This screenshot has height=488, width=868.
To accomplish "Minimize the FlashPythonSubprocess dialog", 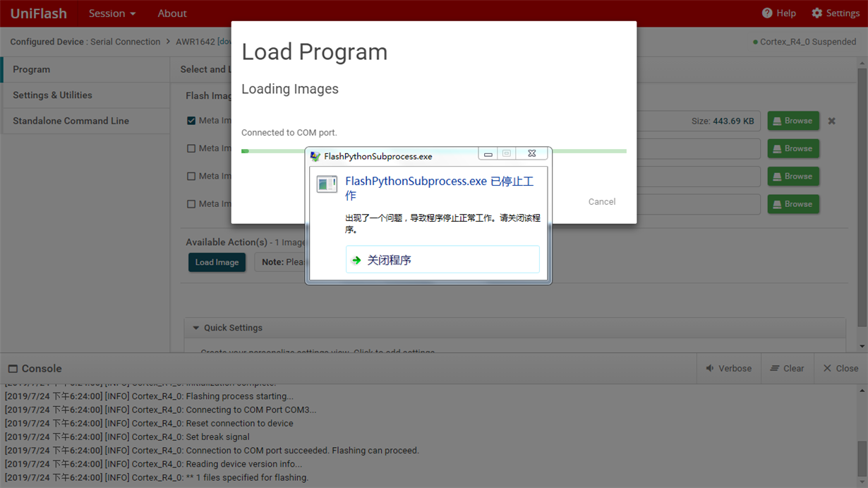I will pyautogui.click(x=488, y=153).
